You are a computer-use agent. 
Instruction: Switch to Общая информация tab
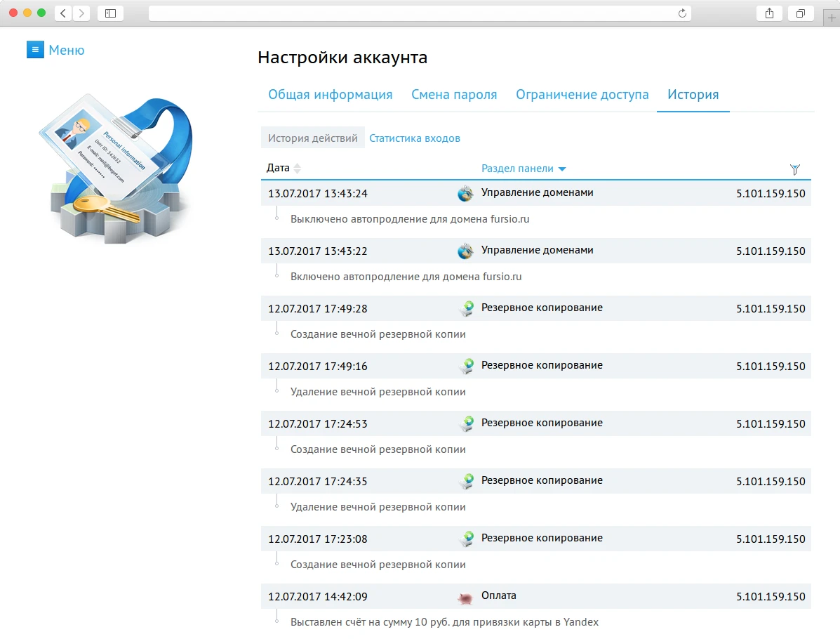[330, 95]
